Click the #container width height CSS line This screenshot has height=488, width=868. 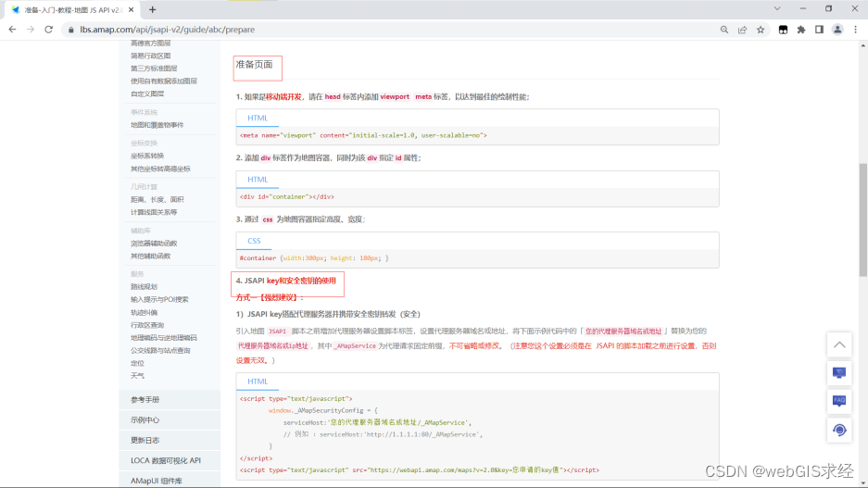coord(314,257)
